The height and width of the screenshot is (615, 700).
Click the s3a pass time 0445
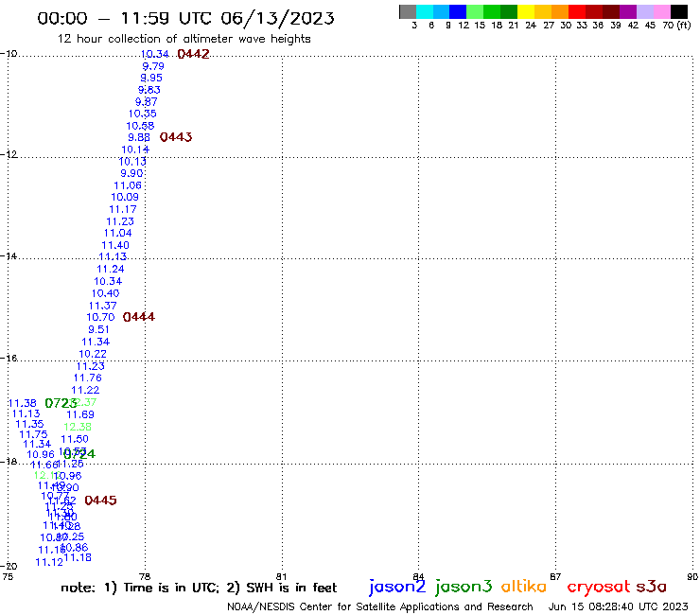coord(100,501)
